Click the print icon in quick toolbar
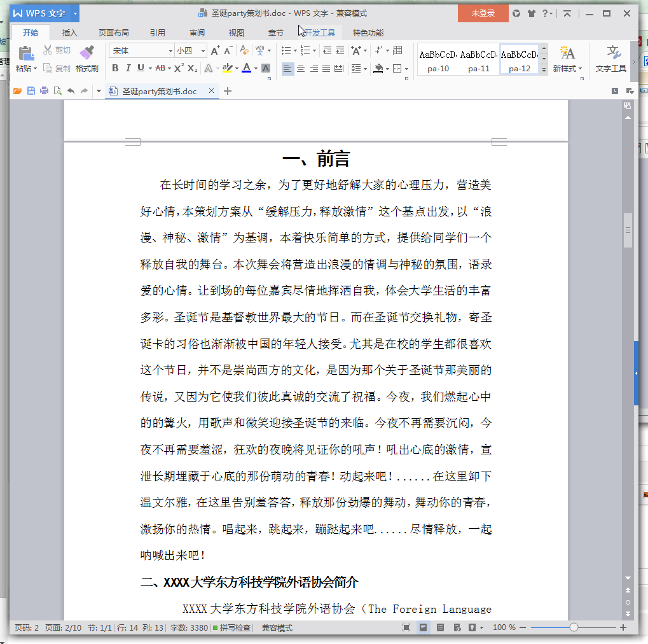 tap(44, 92)
